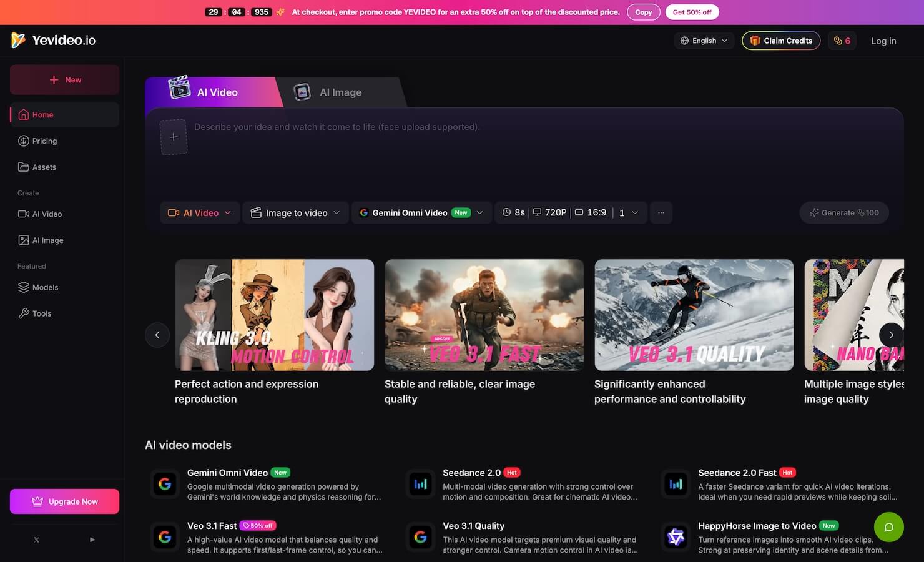The height and width of the screenshot is (562, 924).
Task: Click Get 50% off button
Action: click(692, 12)
